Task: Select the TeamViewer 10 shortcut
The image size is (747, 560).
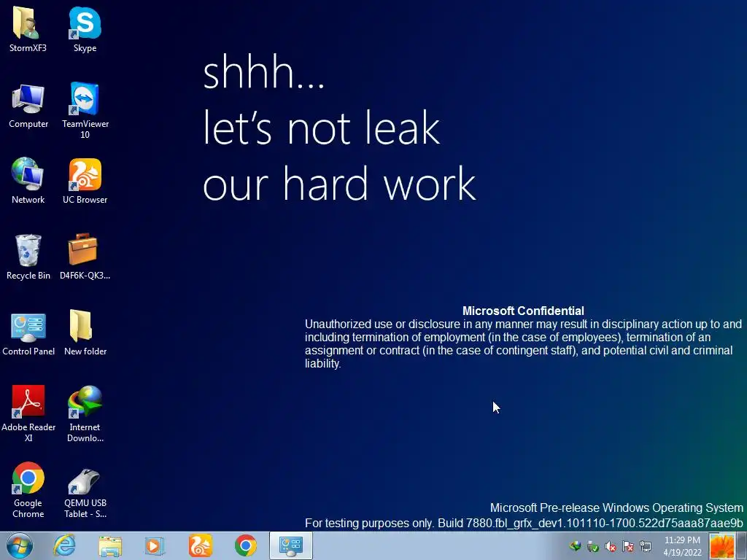Action: coord(85,110)
